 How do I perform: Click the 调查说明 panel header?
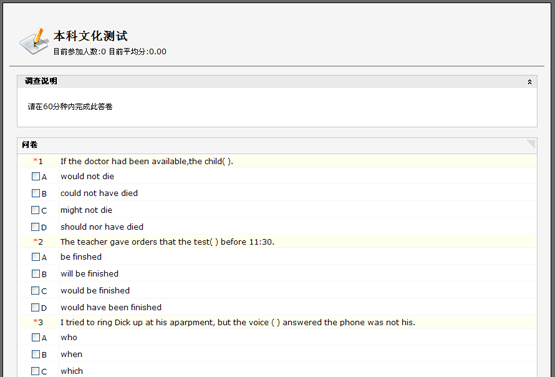click(x=277, y=81)
